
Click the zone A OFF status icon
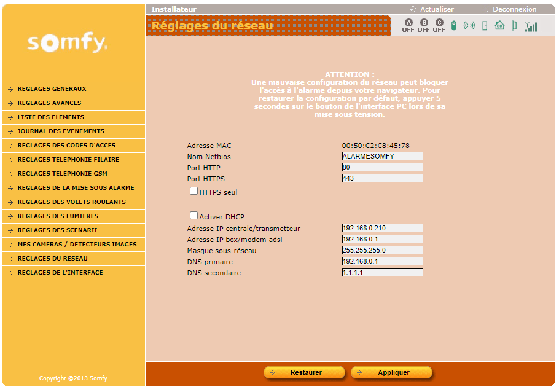pyautogui.click(x=408, y=26)
